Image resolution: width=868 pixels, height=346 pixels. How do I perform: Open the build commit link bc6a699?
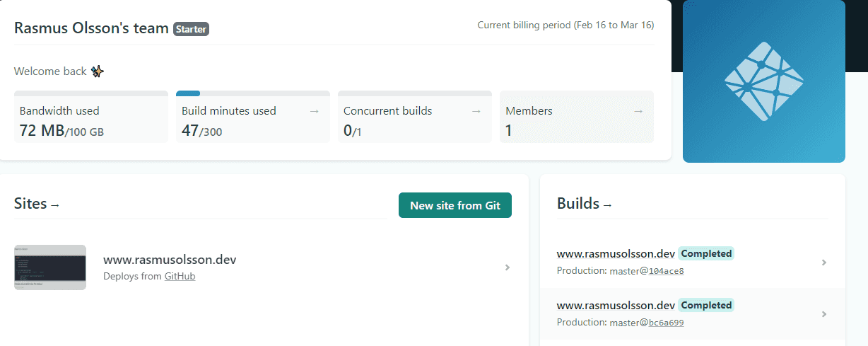click(666, 323)
